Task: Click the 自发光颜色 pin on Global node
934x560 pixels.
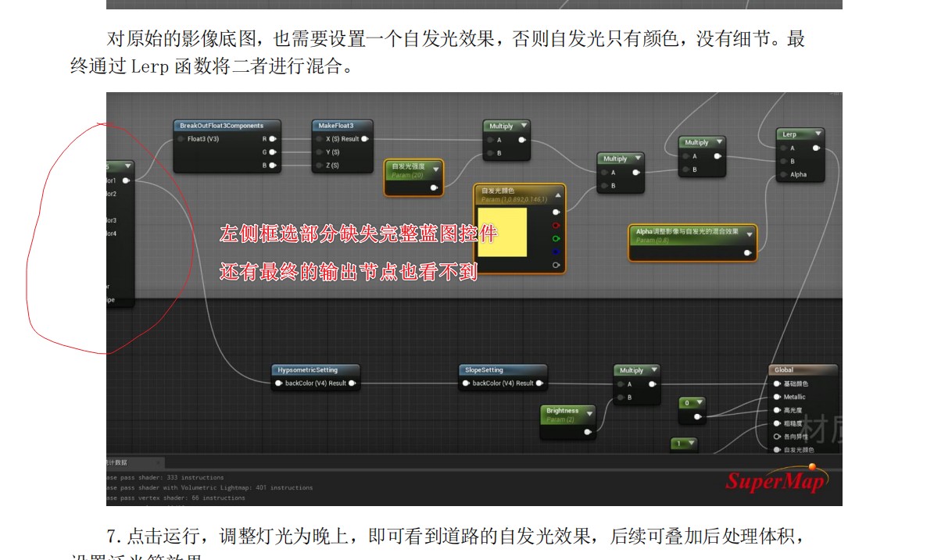Action: pyautogui.click(x=777, y=450)
